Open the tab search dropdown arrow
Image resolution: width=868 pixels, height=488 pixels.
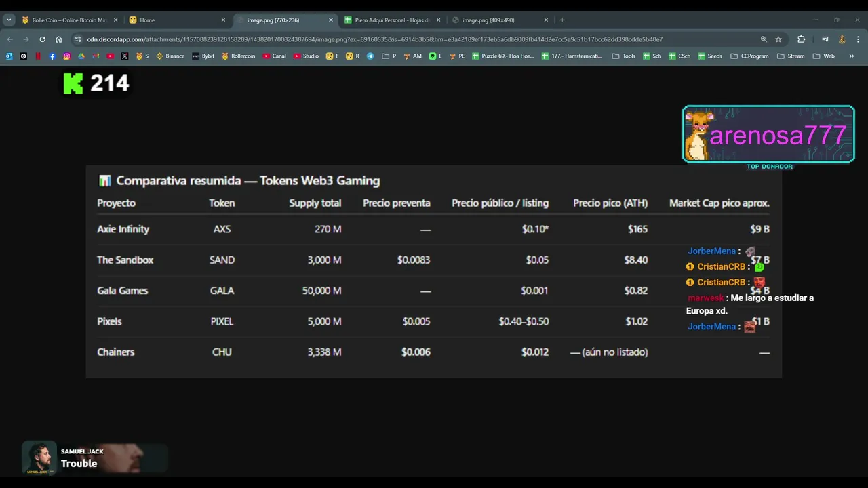coord(9,20)
